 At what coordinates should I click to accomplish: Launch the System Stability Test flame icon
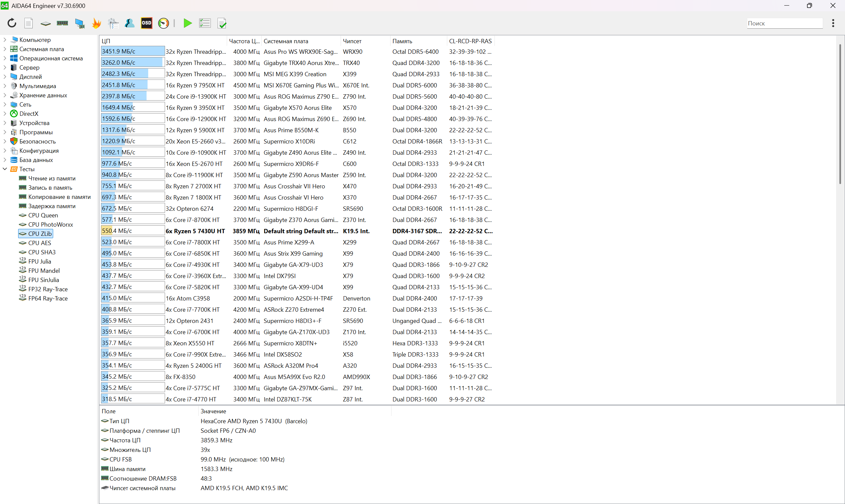coord(96,23)
